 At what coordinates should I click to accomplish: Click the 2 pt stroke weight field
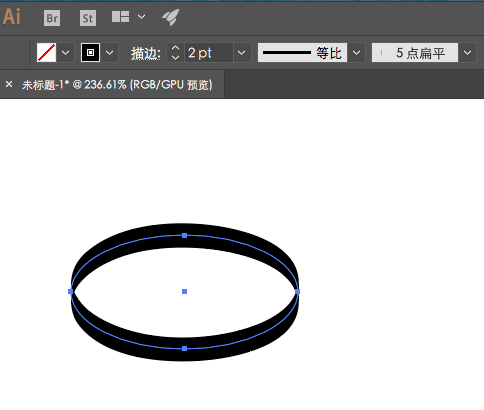click(209, 53)
